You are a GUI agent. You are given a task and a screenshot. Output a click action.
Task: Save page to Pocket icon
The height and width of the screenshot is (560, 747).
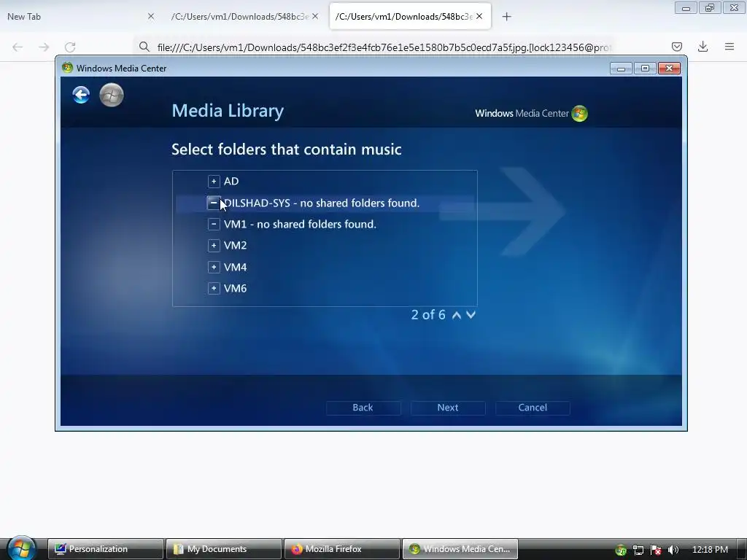coord(677,47)
